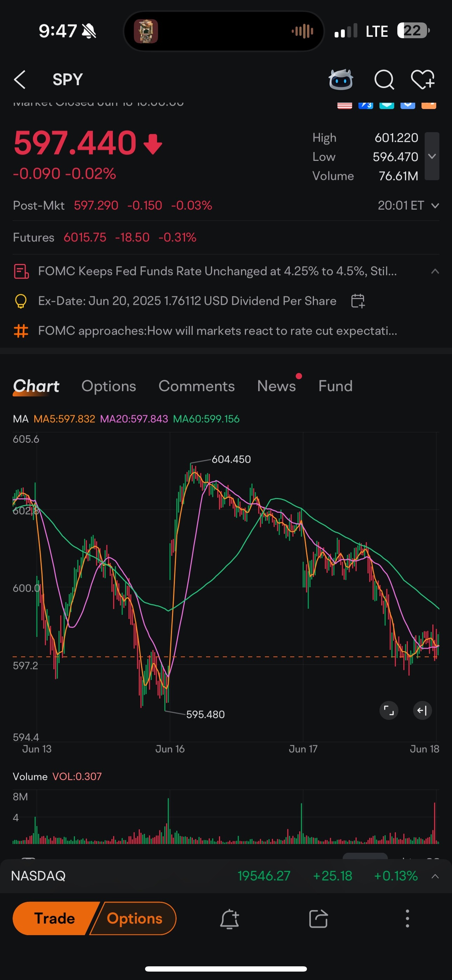Open Ex-Date Jun 20, 2025 dividend notice
Screen dimensions: 452x980
point(187,301)
